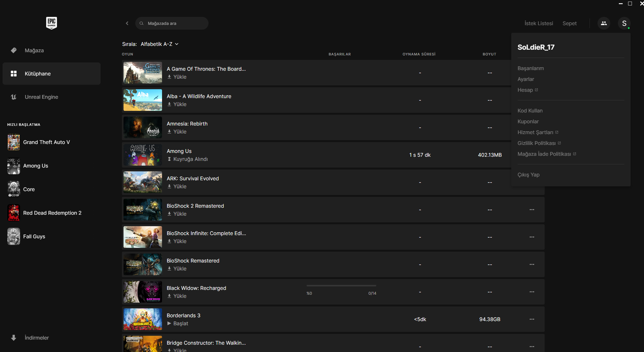Click the Alba game cover thumbnail

tap(143, 100)
